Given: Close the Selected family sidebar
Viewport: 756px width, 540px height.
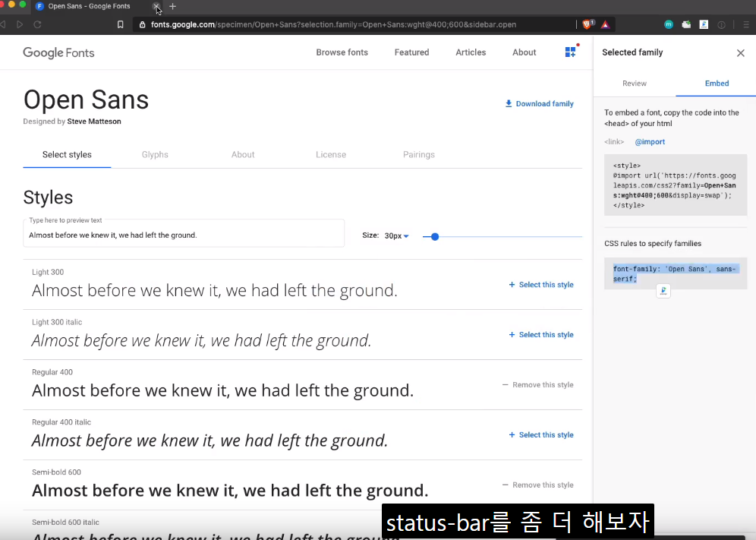Looking at the screenshot, I should (741, 53).
